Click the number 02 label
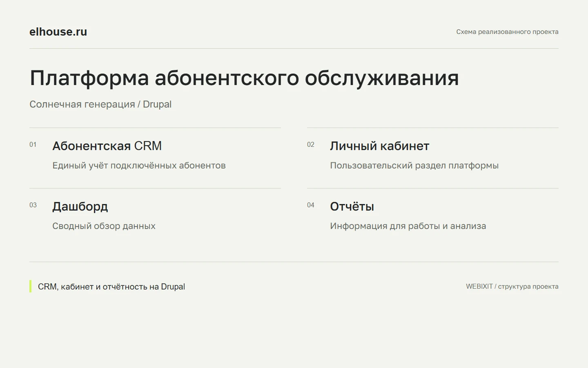 tap(311, 145)
